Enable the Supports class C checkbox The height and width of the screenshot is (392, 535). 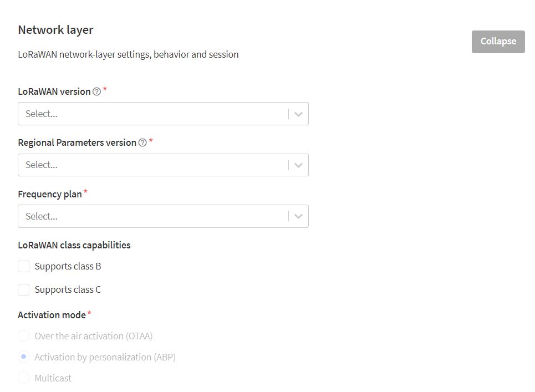click(23, 289)
